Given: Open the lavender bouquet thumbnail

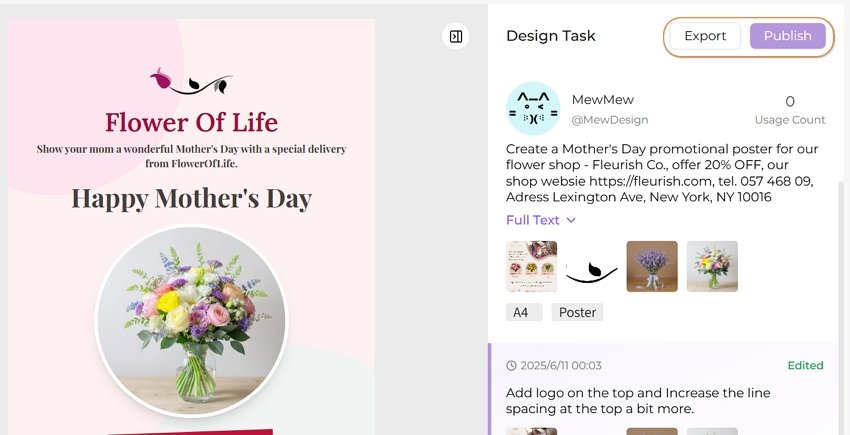Looking at the screenshot, I should 652,266.
